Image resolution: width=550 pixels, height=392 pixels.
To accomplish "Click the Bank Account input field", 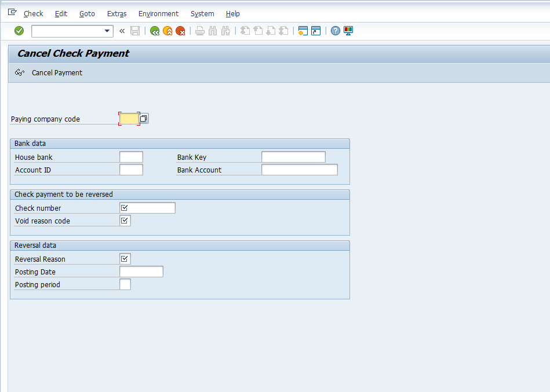I will pos(300,170).
